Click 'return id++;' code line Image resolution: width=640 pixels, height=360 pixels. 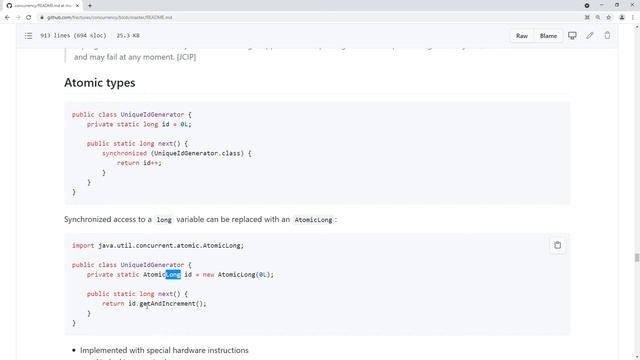point(139,163)
